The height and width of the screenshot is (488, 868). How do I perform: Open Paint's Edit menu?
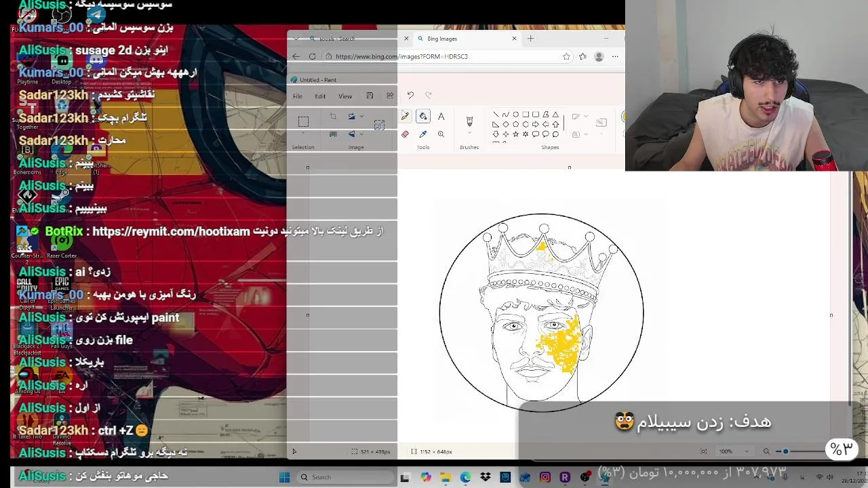[x=320, y=96]
